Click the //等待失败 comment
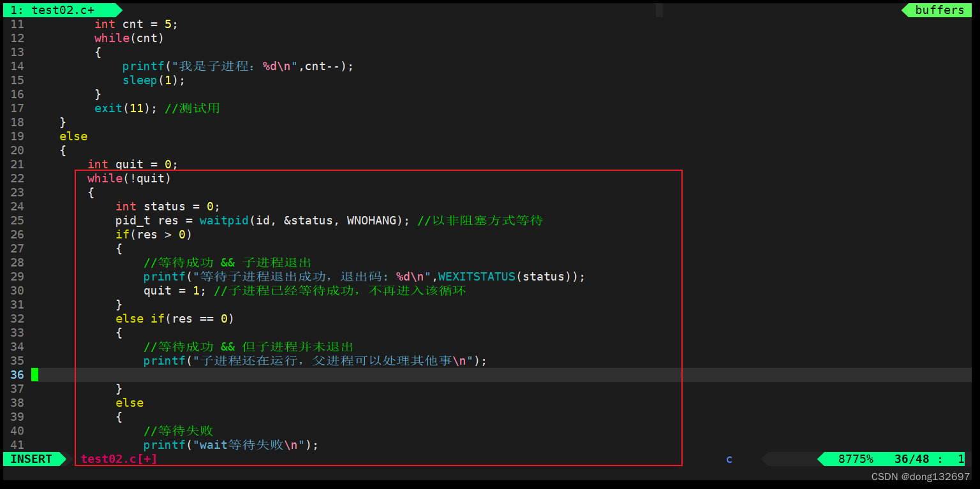Screen dimensions: 980x489 179,431
